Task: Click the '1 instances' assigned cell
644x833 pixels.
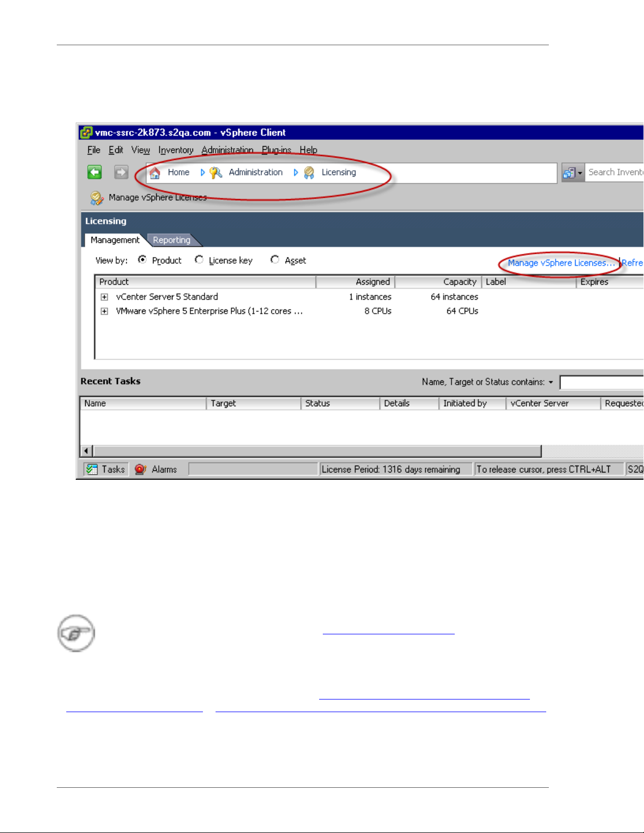Action: [370, 297]
